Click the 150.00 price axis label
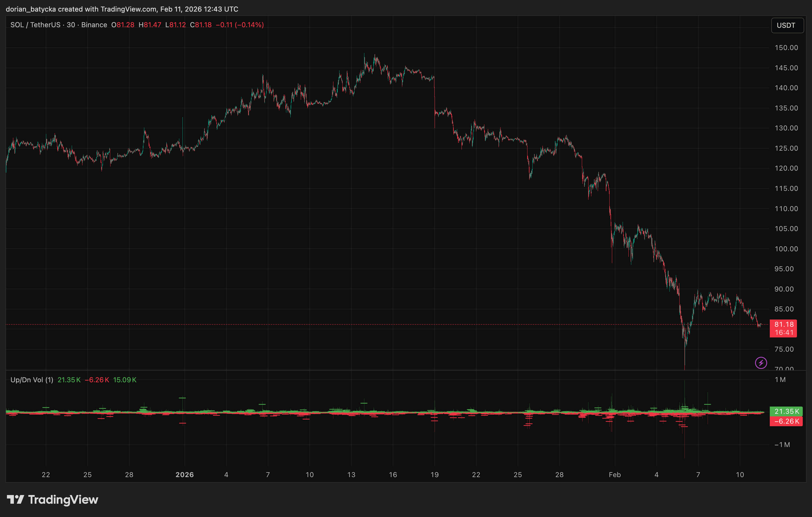Image resolution: width=812 pixels, height=517 pixels. [786, 47]
